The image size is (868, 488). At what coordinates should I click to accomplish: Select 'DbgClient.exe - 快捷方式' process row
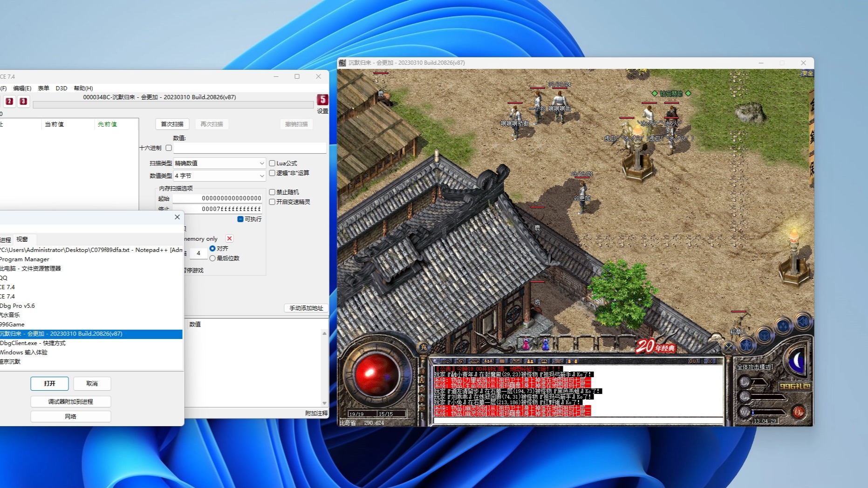click(x=91, y=343)
